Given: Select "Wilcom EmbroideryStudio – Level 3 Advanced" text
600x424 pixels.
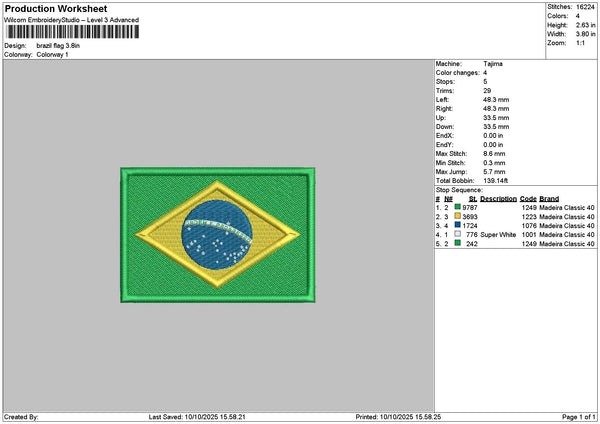Looking at the screenshot, I should coord(72,20).
